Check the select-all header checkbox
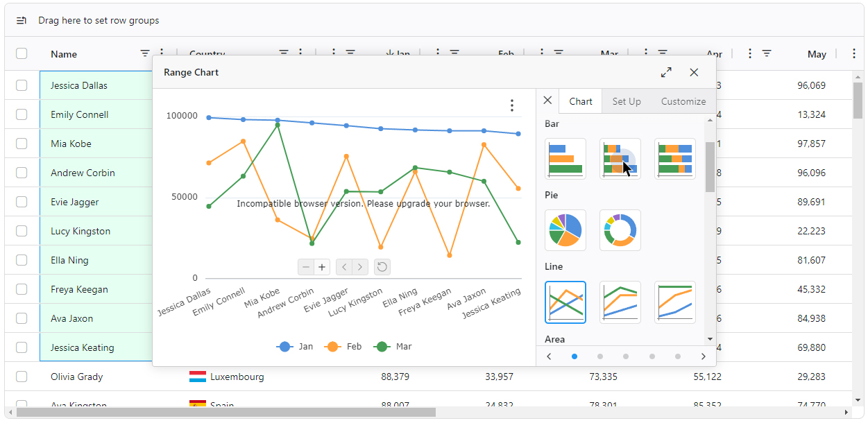The width and height of the screenshot is (868, 423). point(22,53)
